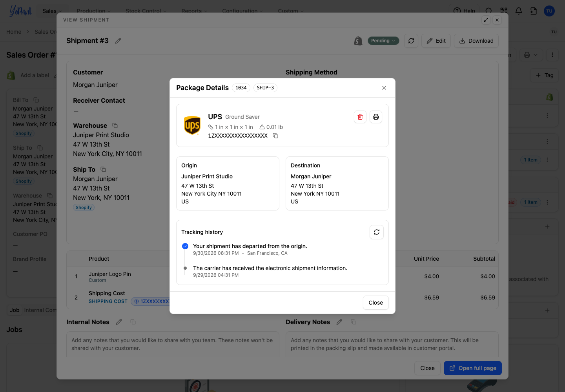Open the top bar export document icon
This screenshot has height=392, width=565.
pos(534,11)
